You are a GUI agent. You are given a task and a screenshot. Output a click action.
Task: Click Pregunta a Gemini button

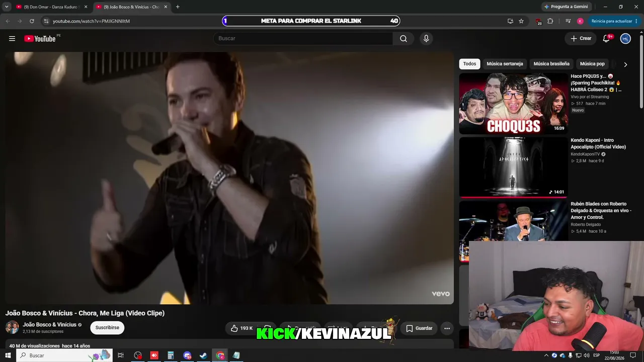click(566, 7)
